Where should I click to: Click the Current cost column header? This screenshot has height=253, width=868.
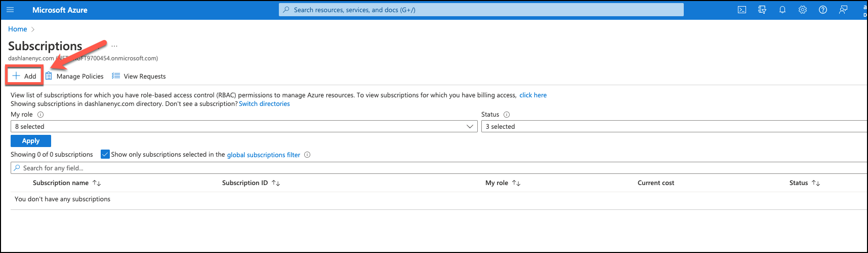coord(656,183)
